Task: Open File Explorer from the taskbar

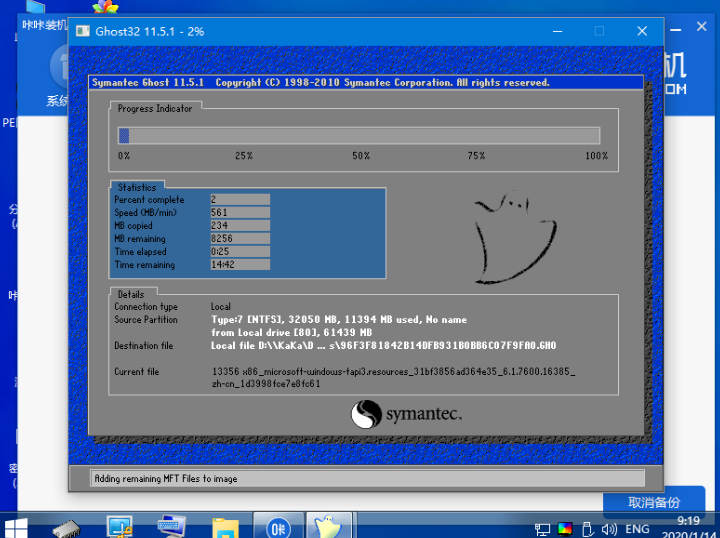Action: coord(225,528)
